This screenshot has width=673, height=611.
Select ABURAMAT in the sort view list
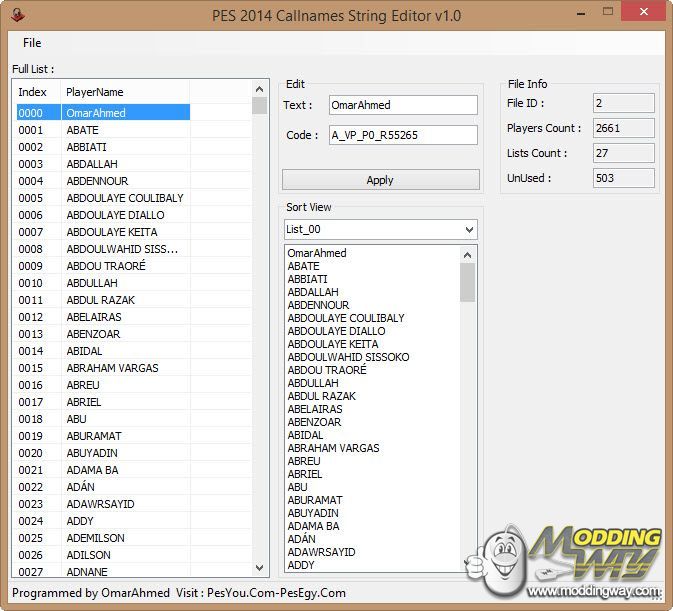315,500
